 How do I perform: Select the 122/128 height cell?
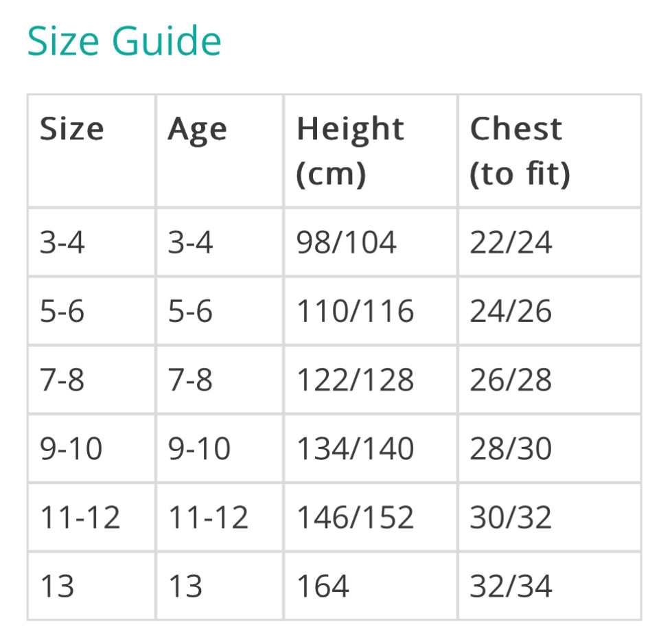point(356,380)
